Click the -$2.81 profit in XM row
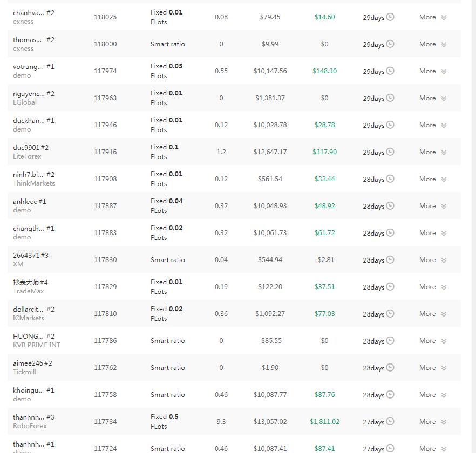 (x=324, y=260)
